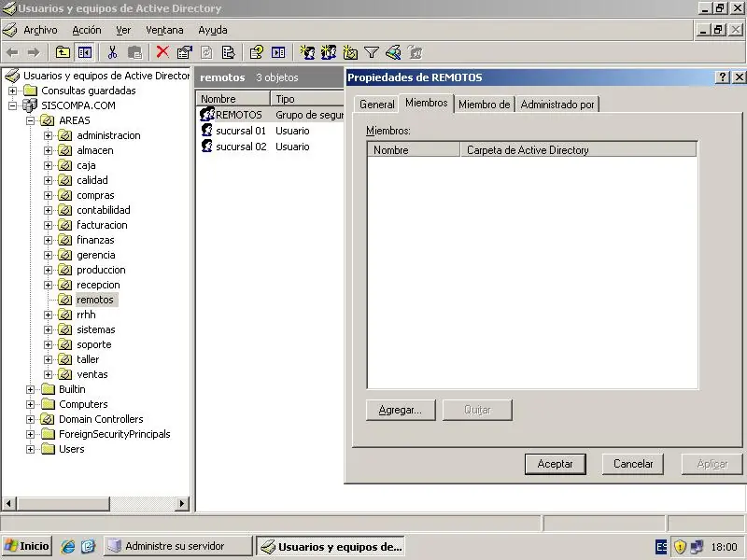Sort by Carpeta de Active Directory column
Viewport: 747px width, 560px height.
[x=578, y=150]
